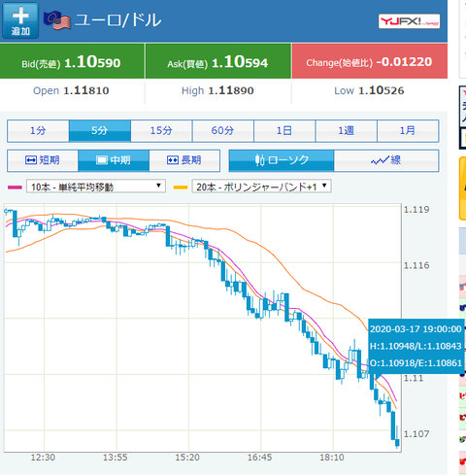Image resolution: width=466 pixels, height=476 pixels.
Task: Click the orange indicator color swatch
Action: point(181,187)
